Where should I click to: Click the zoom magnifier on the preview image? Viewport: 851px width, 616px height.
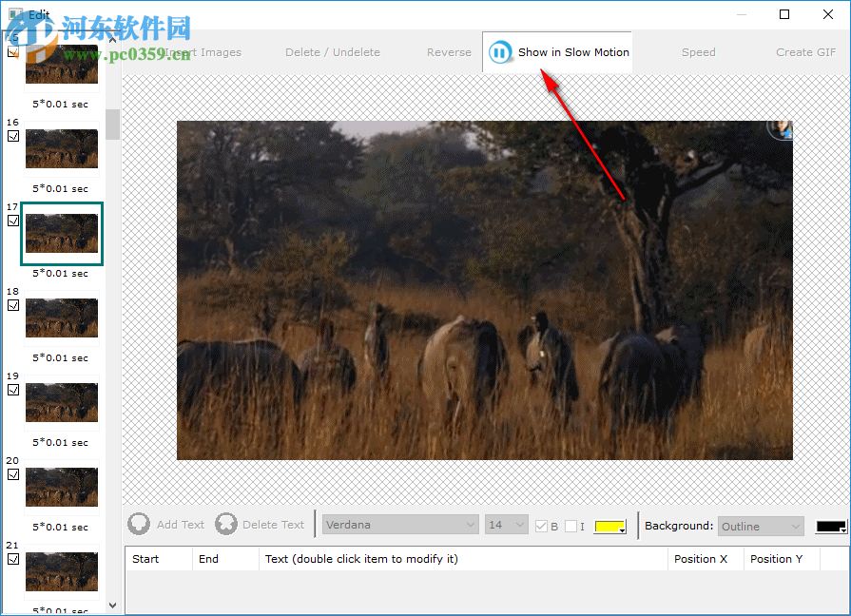pyautogui.click(x=782, y=128)
